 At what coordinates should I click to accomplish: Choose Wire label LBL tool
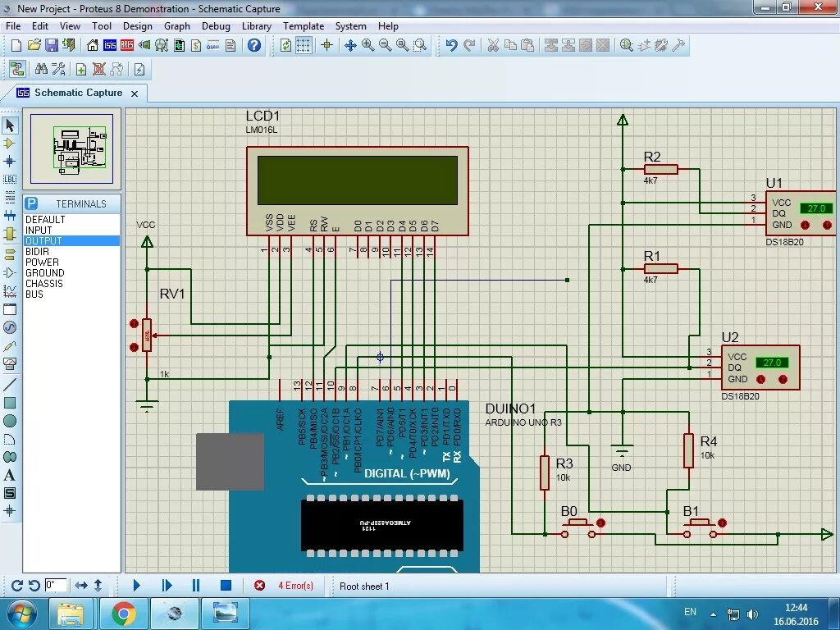(x=10, y=179)
